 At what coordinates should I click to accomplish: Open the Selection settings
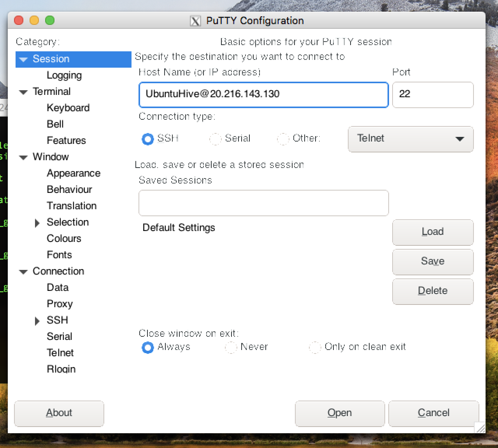(x=68, y=222)
